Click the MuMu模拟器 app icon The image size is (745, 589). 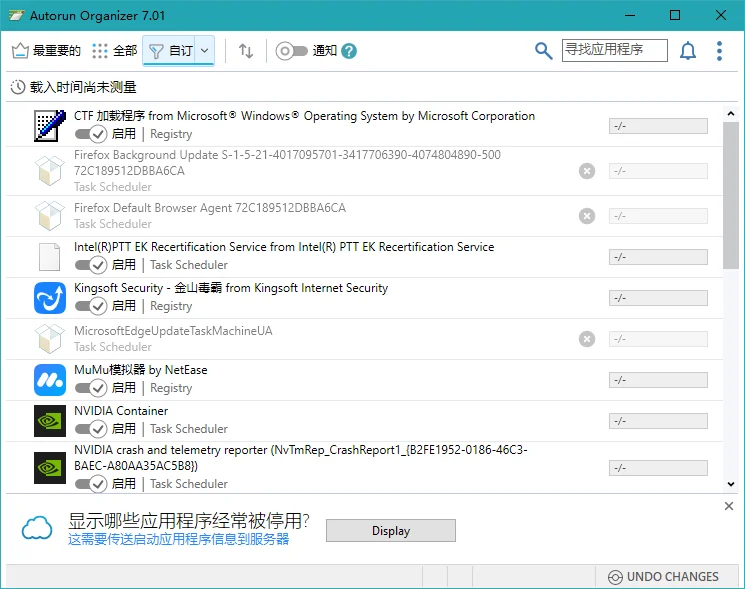click(50, 380)
